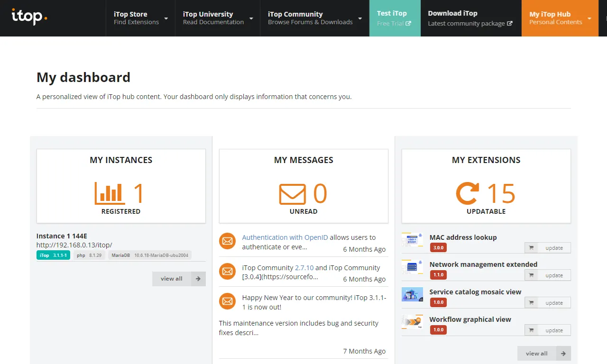
Task: Expand the My iTop Hub dropdown arrow
Action: click(589, 18)
